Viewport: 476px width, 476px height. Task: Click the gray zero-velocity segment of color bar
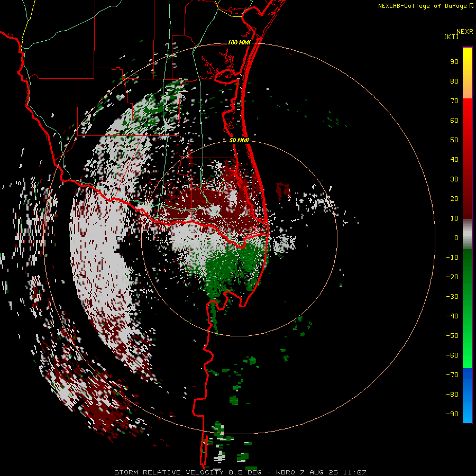467,234
